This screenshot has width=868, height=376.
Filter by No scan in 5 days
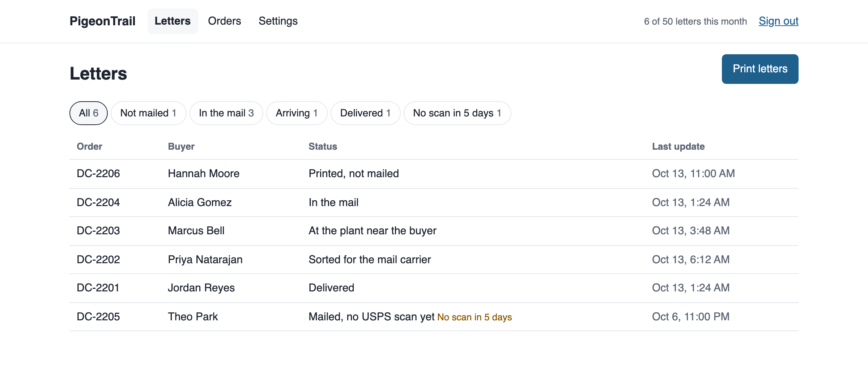457,113
